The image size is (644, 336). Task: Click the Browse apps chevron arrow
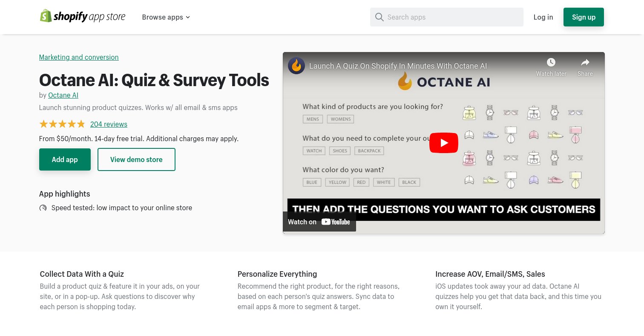pos(188,17)
